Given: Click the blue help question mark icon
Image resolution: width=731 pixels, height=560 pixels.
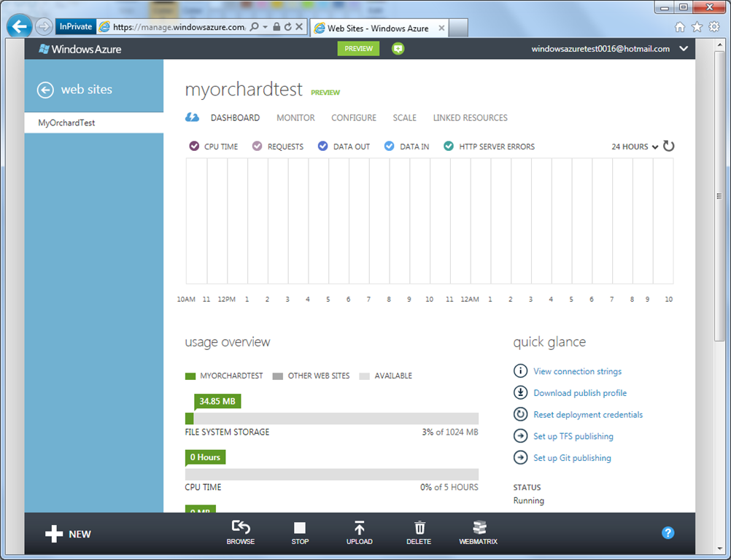Looking at the screenshot, I should pos(668,533).
